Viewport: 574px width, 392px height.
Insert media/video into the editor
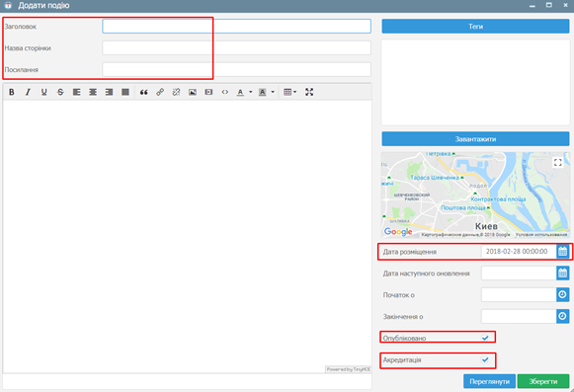click(x=208, y=92)
